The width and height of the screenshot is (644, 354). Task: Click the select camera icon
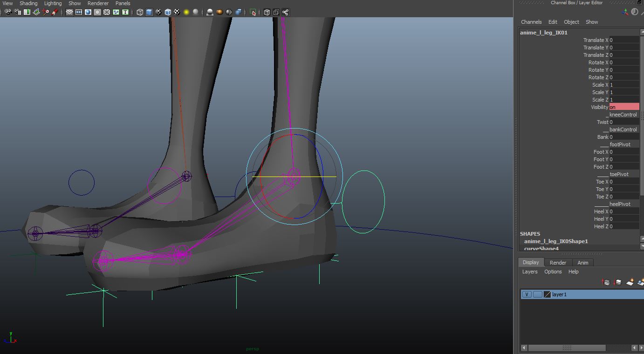8,12
